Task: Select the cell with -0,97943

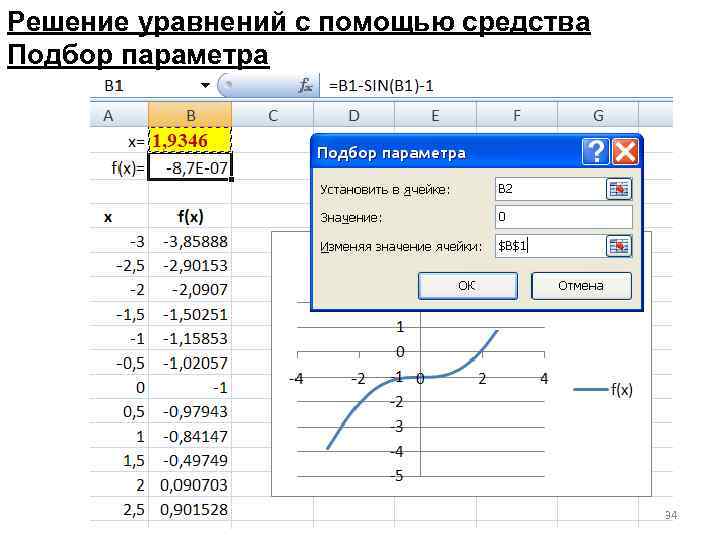Action: tap(190, 411)
